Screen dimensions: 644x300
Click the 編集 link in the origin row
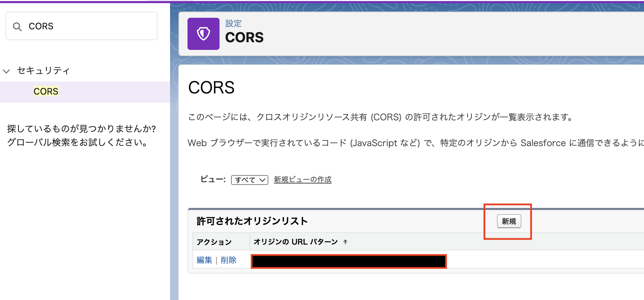point(204,260)
